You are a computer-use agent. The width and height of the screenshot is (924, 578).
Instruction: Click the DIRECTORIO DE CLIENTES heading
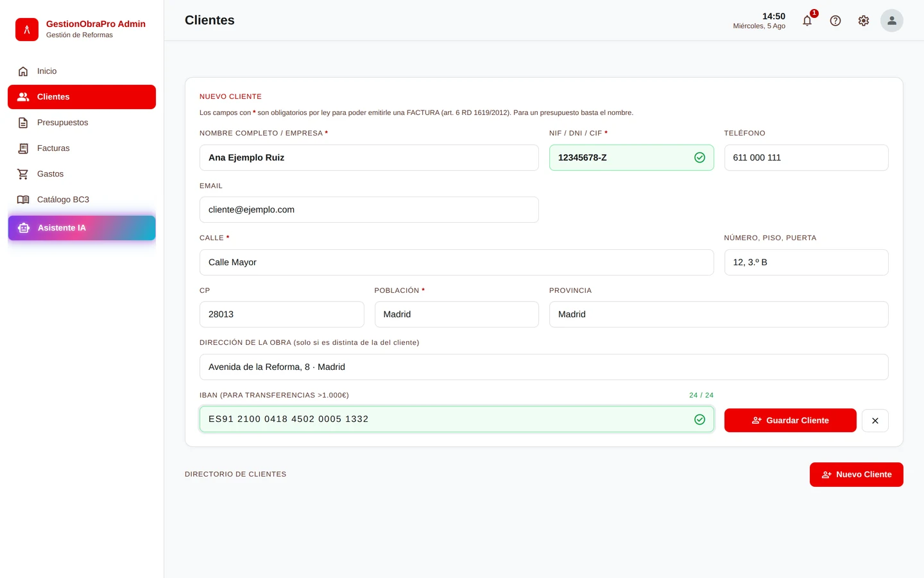click(x=235, y=474)
